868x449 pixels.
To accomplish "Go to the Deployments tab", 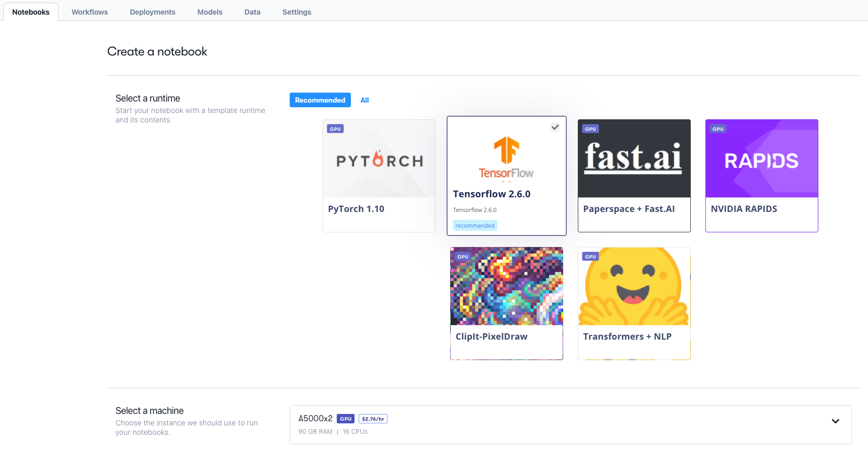I will point(153,12).
